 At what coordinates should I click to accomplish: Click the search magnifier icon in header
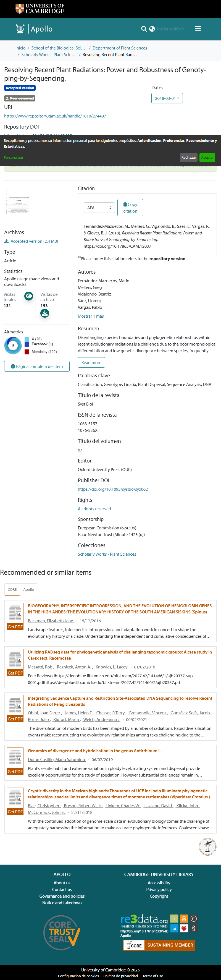pos(144,29)
